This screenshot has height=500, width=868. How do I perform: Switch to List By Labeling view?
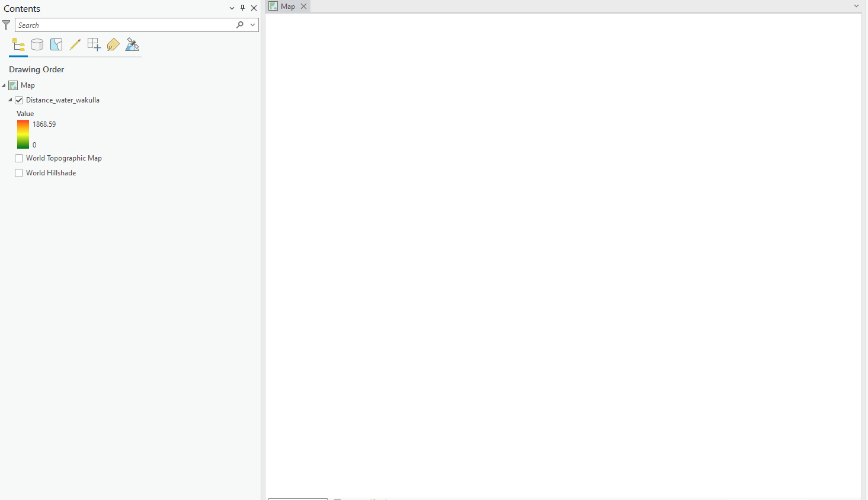(113, 44)
